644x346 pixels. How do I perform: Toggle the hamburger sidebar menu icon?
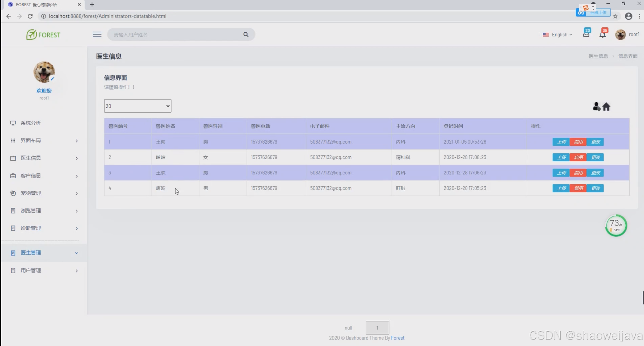(97, 35)
